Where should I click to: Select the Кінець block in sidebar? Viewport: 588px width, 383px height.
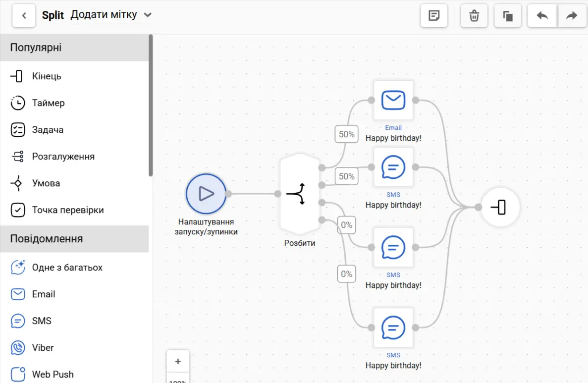click(47, 76)
